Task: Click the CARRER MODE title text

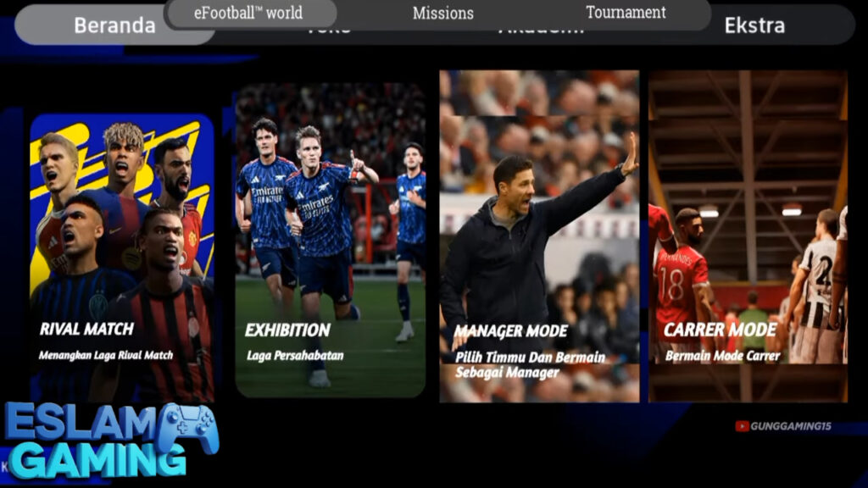Action: 721,330
